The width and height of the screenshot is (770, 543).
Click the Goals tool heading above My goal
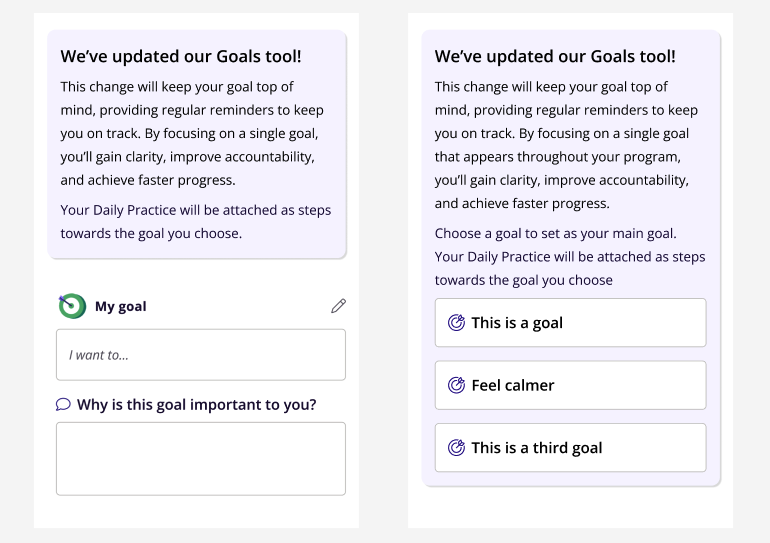(181, 56)
